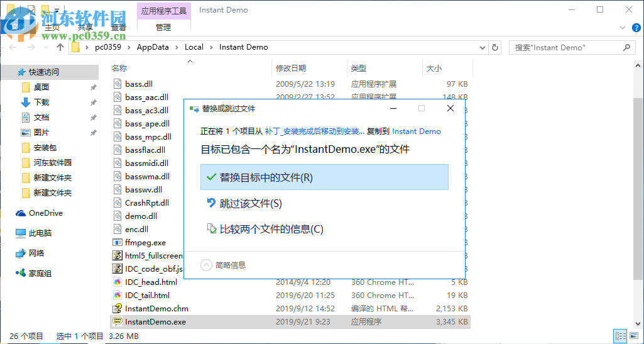Select InstantDemo.chm help file icon
Screen dimensions: 644x344
[x=118, y=308]
